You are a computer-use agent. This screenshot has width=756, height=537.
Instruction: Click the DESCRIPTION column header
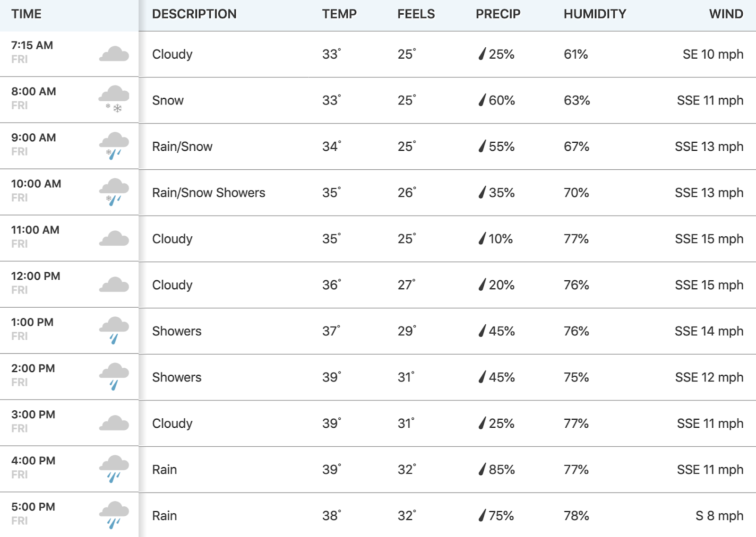tap(194, 14)
